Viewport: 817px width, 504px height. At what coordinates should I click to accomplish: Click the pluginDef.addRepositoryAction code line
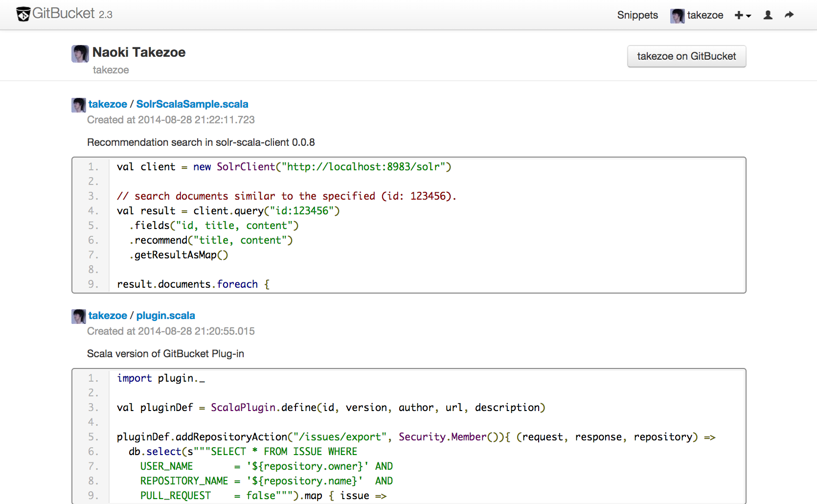pyautogui.click(x=416, y=437)
